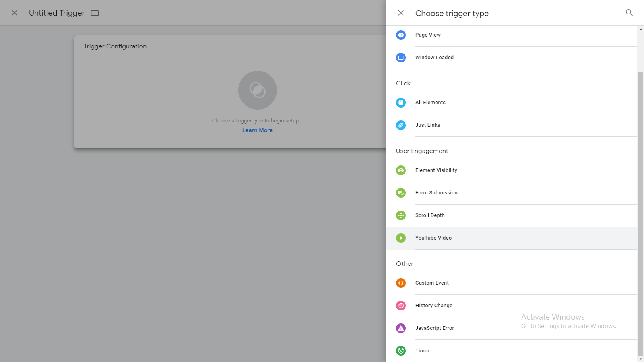Click the YouTube Video play icon
Viewport: 644px width, 364px height.
tap(401, 238)
